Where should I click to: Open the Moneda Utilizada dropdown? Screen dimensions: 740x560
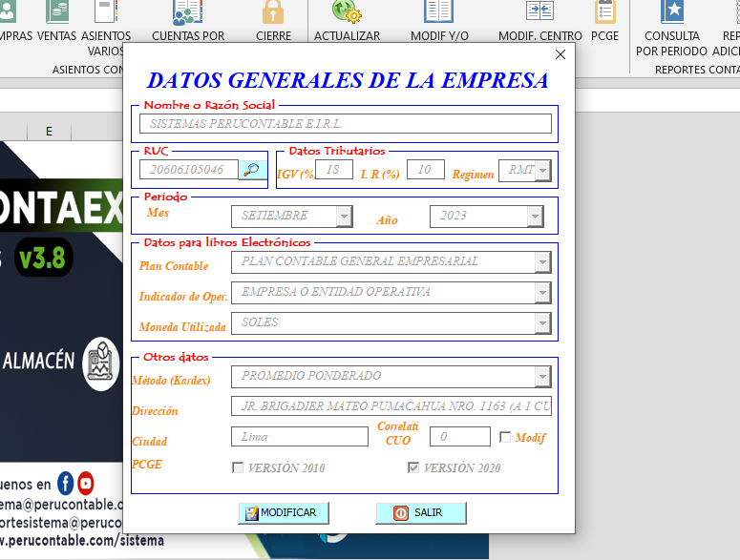pos(542,323)
